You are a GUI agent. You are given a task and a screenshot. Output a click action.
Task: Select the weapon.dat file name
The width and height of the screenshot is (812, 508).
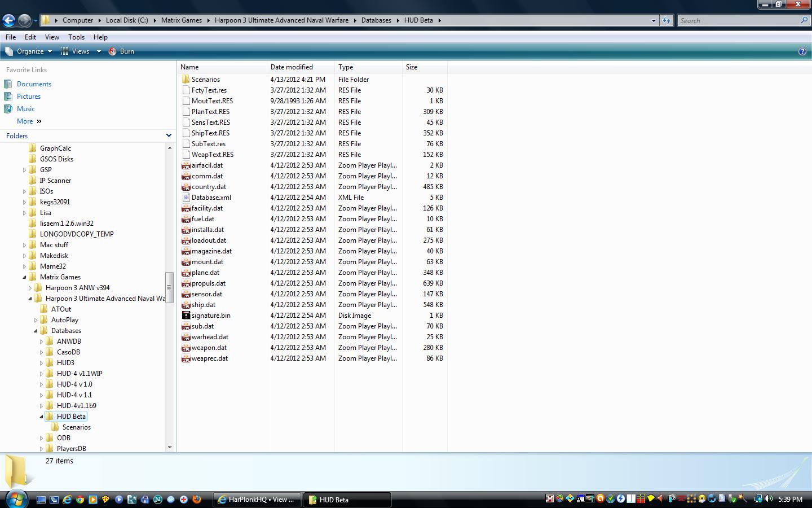[x=209, y=348]
